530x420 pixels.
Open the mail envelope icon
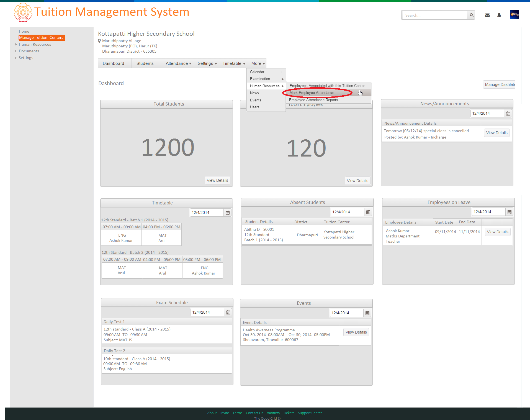click(487, 15)
